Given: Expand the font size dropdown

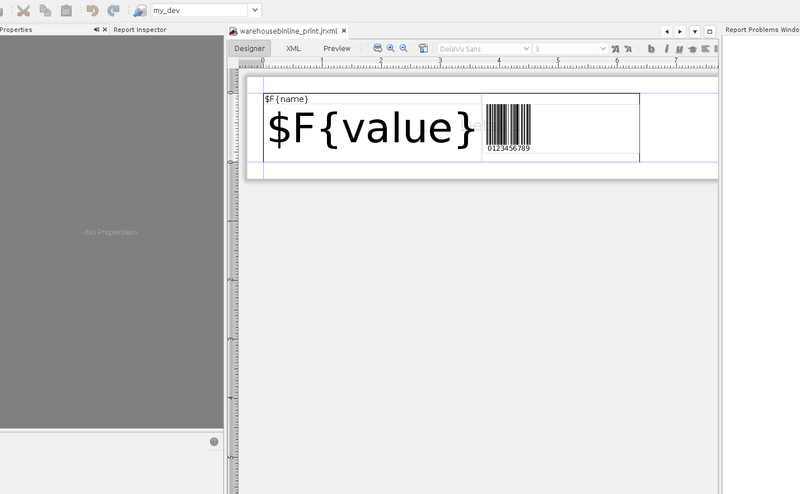Looking at the screenshot, I should coord(602,48).
